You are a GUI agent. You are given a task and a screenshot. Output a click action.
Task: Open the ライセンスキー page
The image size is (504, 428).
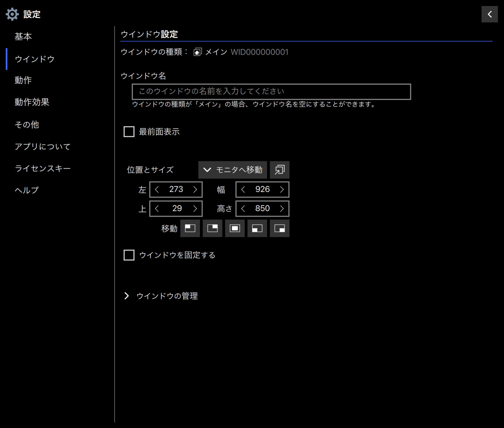43,168
